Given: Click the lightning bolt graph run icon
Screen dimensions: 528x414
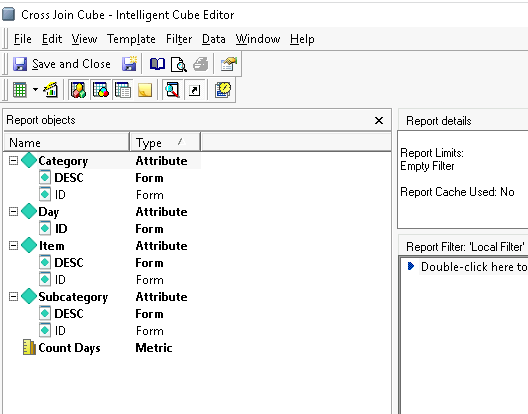Looking at the screenshot, I should point(51,90).
